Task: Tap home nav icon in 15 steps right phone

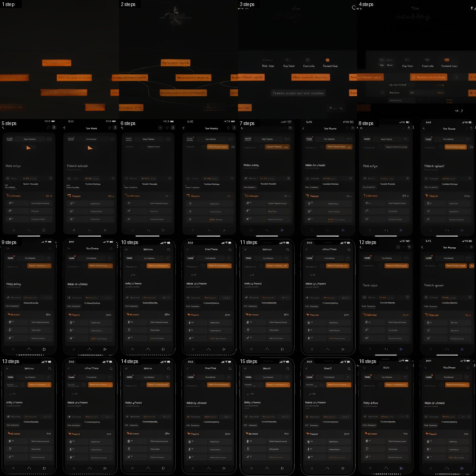Action: tap(312, 468)
